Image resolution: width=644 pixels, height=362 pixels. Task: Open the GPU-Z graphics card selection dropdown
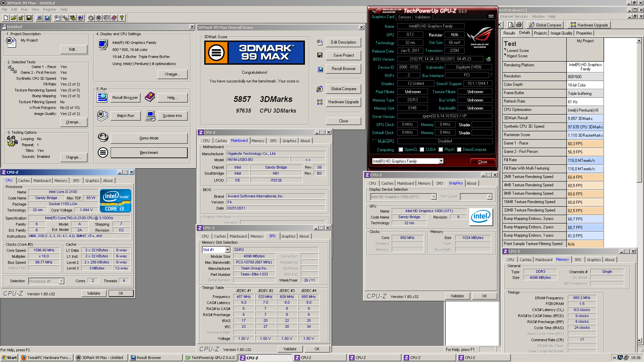pos(441,161)
